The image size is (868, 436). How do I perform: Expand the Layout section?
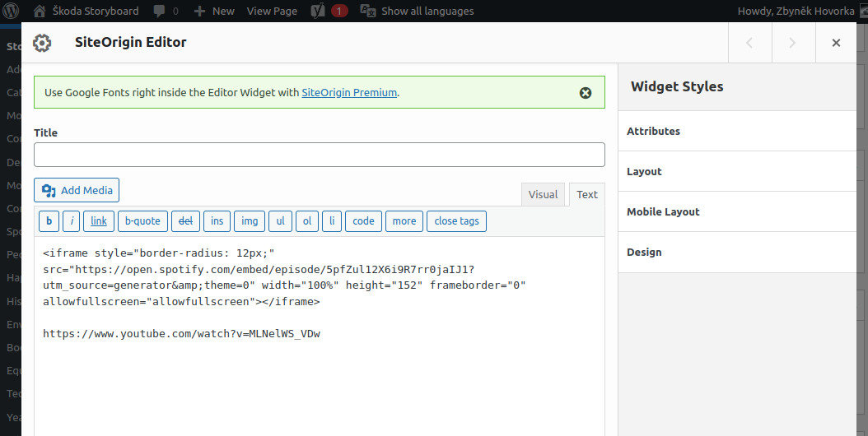click(x=737, y=172)
